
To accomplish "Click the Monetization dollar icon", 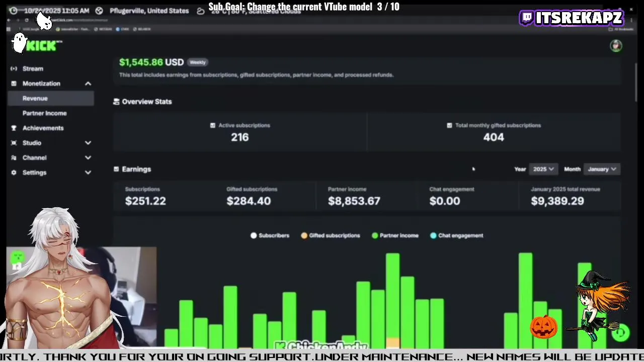I will tap(14, 83).
